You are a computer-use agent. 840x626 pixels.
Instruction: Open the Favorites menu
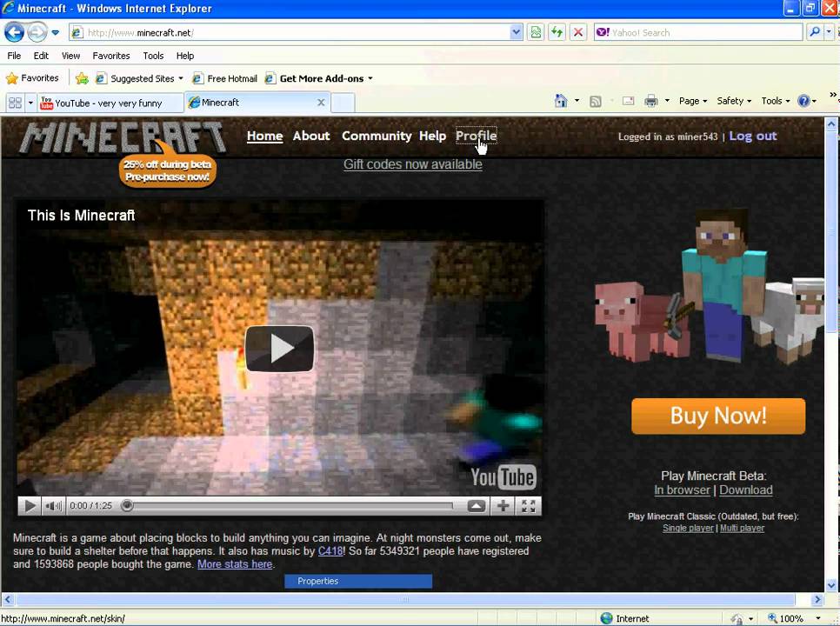click(x=111, y=56)
